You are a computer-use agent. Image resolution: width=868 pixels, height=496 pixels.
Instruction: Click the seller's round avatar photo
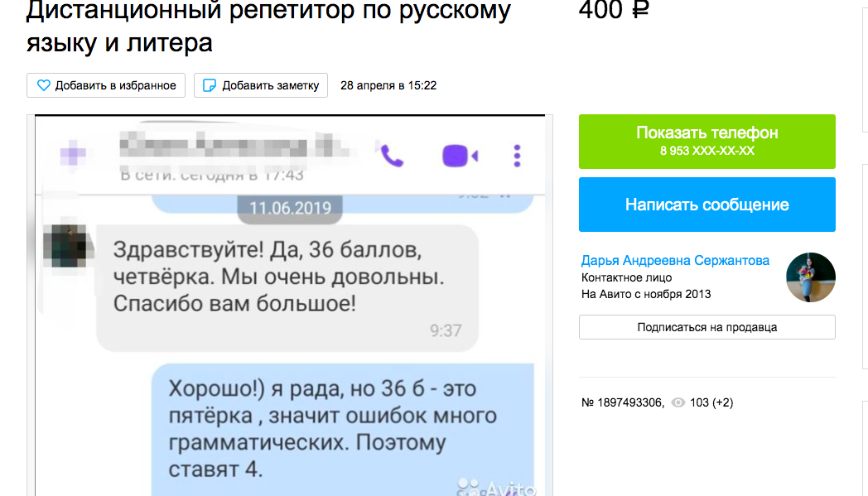(810, 277)
